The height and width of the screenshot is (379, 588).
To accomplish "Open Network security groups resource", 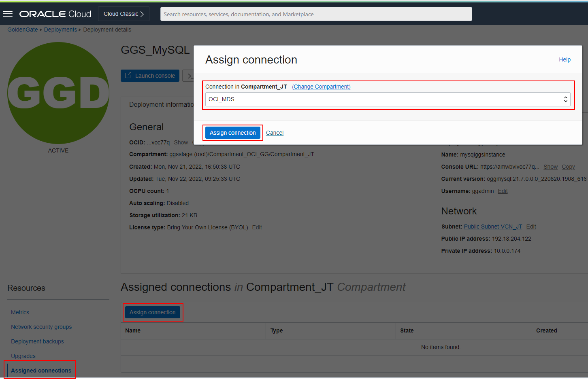I will (x=41, y=326).
